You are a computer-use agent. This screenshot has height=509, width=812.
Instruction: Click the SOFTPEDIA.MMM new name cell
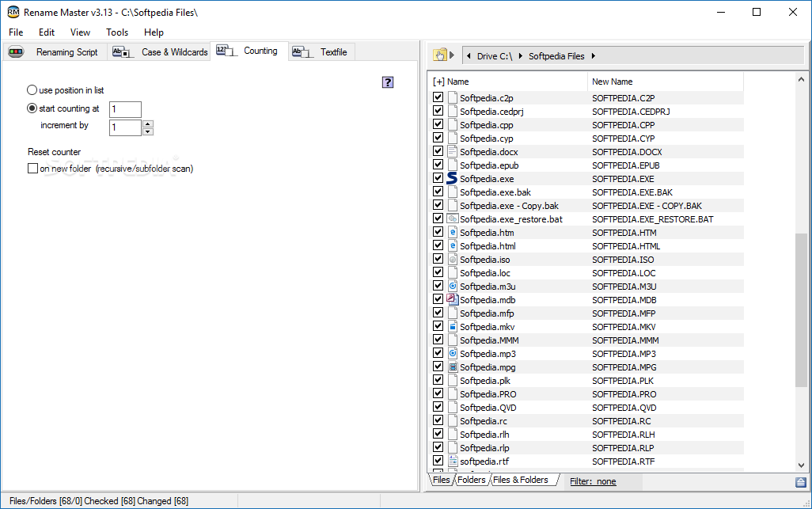tap(625, 340)
